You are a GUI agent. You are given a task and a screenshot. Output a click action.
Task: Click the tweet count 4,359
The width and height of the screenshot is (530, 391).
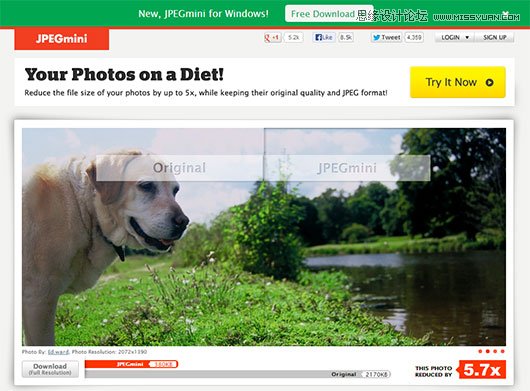click(414, 37)
